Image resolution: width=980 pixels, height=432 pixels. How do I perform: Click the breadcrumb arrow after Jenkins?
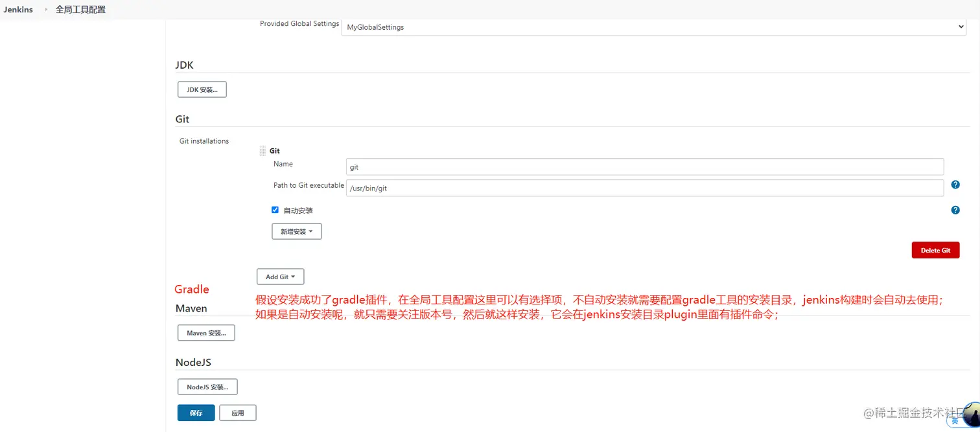[x=46, y=10]
